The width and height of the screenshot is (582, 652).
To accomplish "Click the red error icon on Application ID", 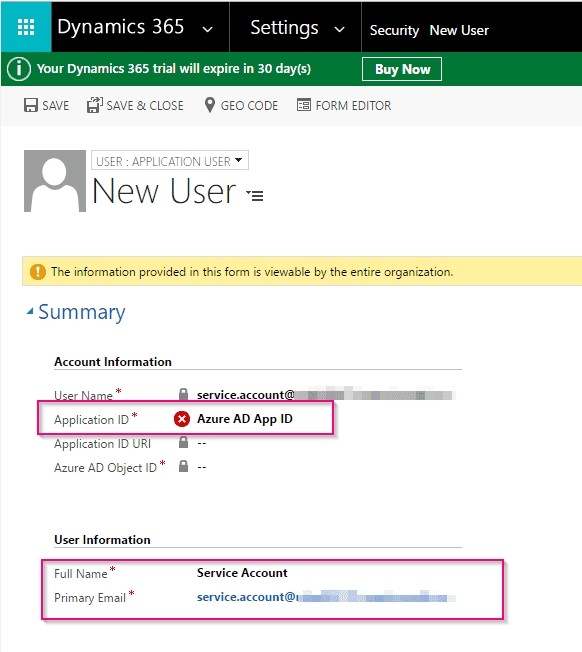I will coord(182,419).
